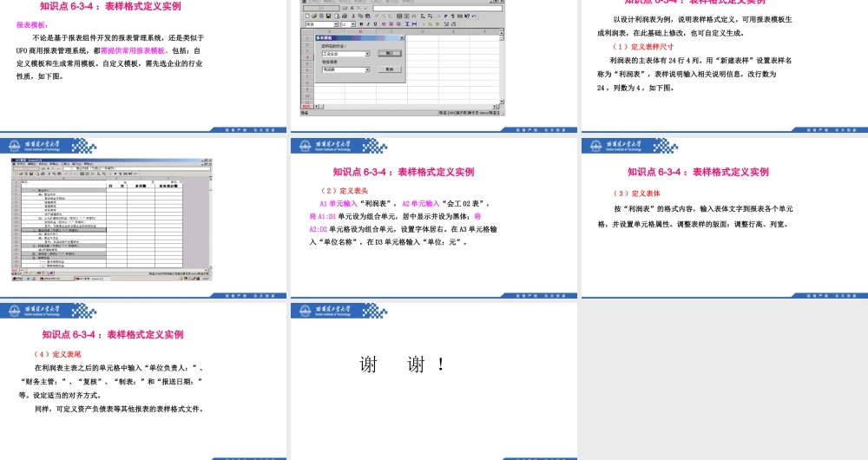The width and height of the screenshot is (868, 460).
Task: Click the align center icon in the format toolbar
Action: (x=391, y=24)
